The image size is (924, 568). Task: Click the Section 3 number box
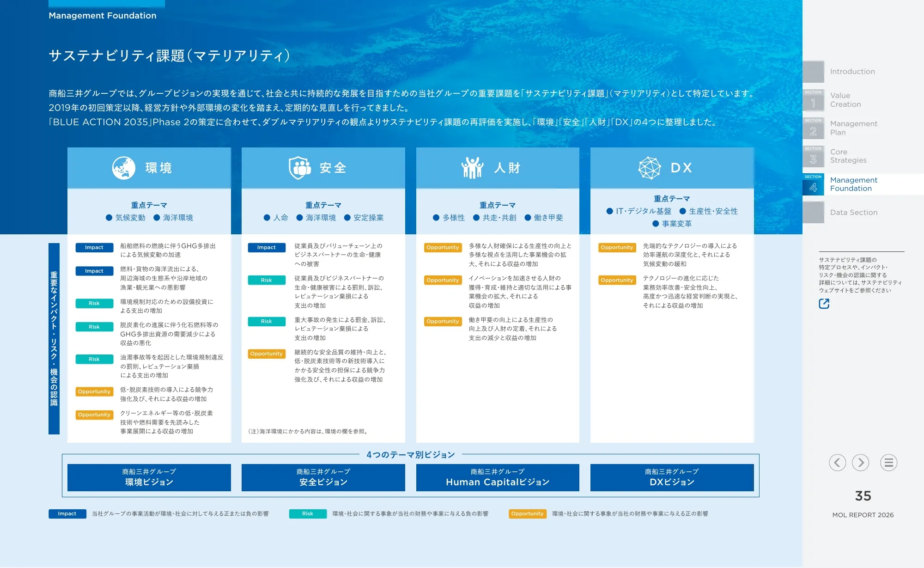tap(813, 157)
